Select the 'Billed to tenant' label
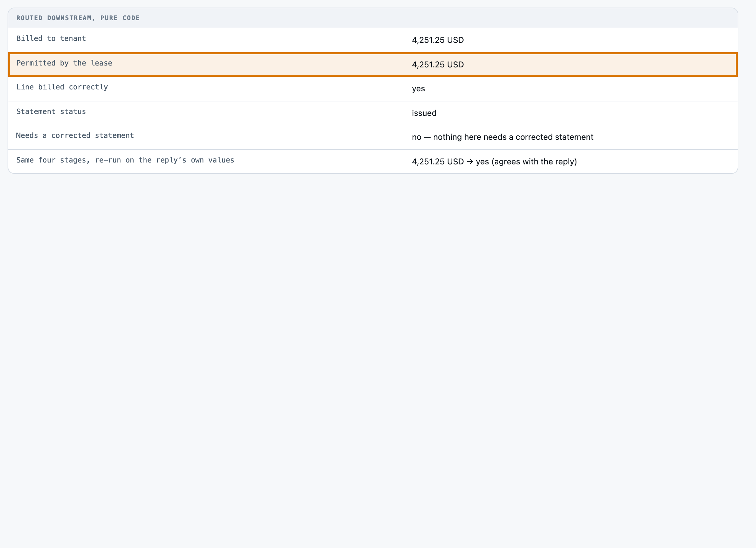This screenshot has width=756, height=548. click(x=51, y=39)
